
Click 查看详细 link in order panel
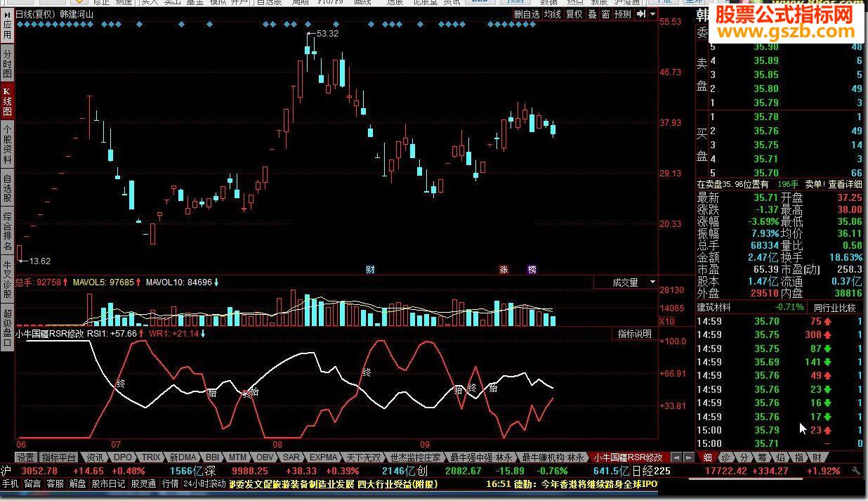[846, 184]
